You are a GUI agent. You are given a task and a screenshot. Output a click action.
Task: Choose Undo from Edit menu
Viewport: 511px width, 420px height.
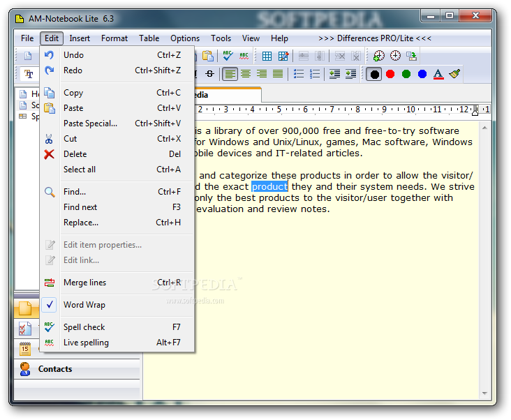click(117, 55)
